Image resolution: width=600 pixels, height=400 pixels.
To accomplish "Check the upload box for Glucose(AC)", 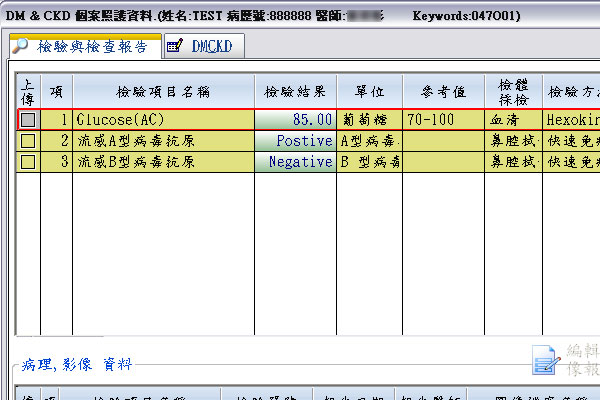I will point(28,119).
